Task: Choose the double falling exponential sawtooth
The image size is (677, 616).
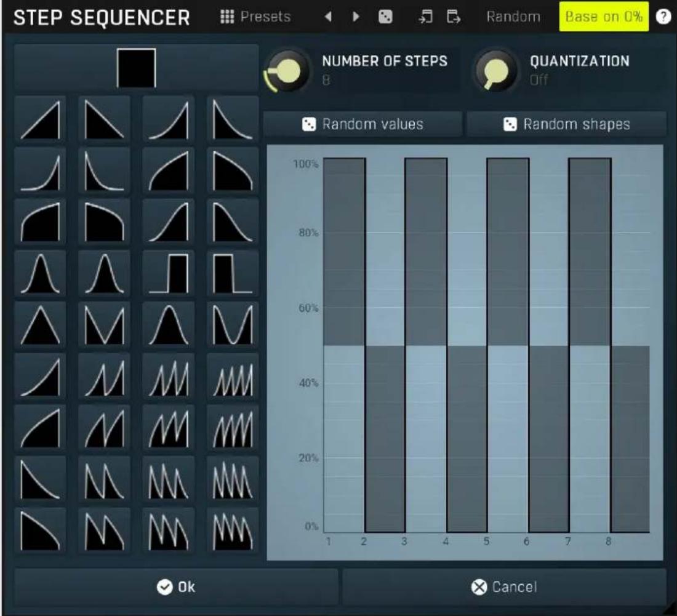Action: tap(104, 479)
